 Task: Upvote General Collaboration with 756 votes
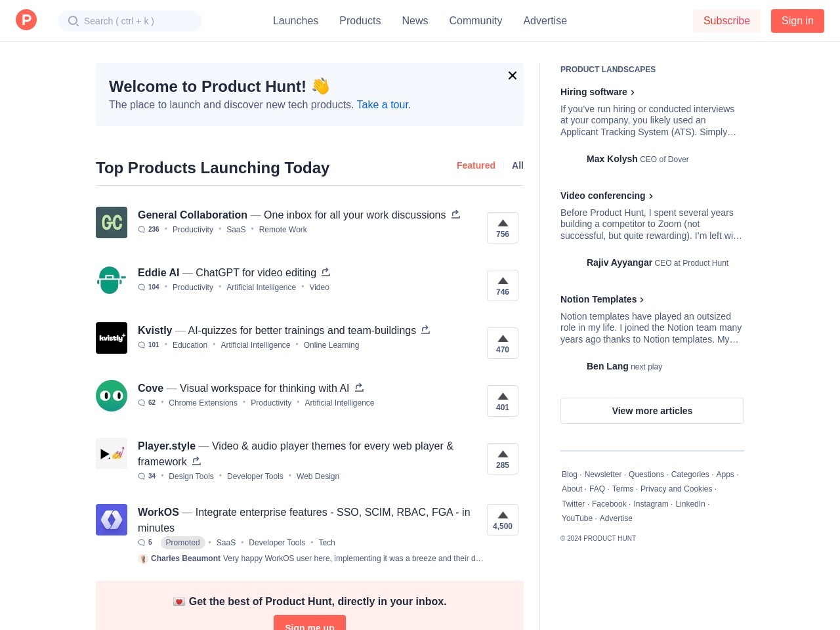(x=503, y=228)
